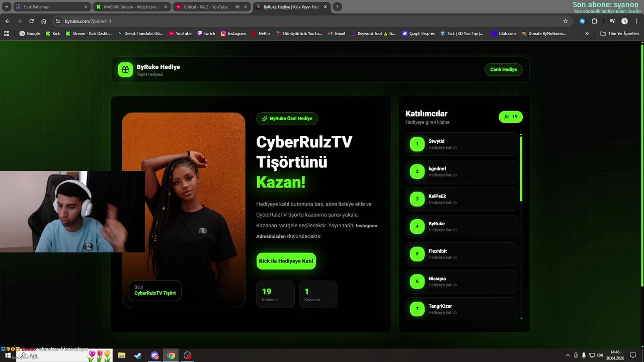Open the apps grid in bookmarks bar
Viewport: 644px width, 362px height.
pyautogui.click(x=7, y=34)
